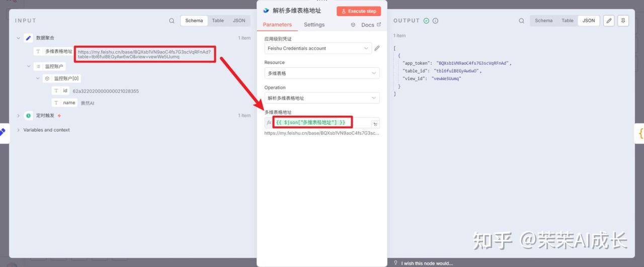Open the Parameters tab
The width and height of the screenshot is (644, 267).
click(x=277, y=25)
